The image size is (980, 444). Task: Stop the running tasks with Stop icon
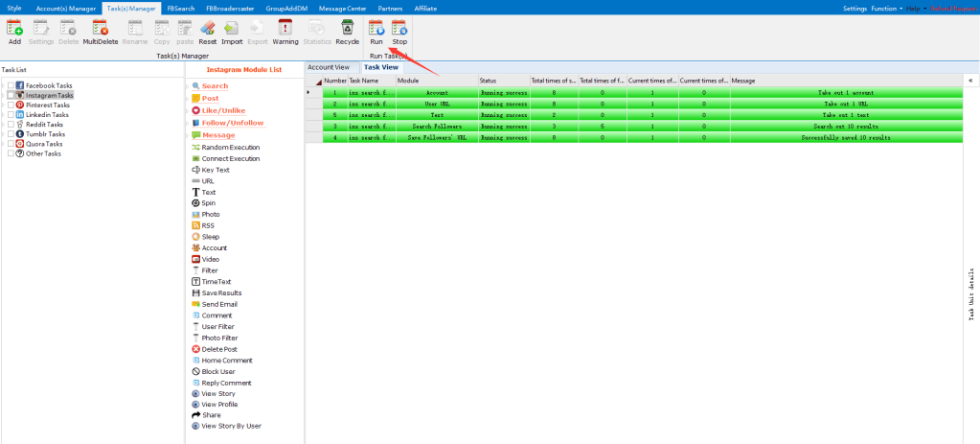click(399, 28)
